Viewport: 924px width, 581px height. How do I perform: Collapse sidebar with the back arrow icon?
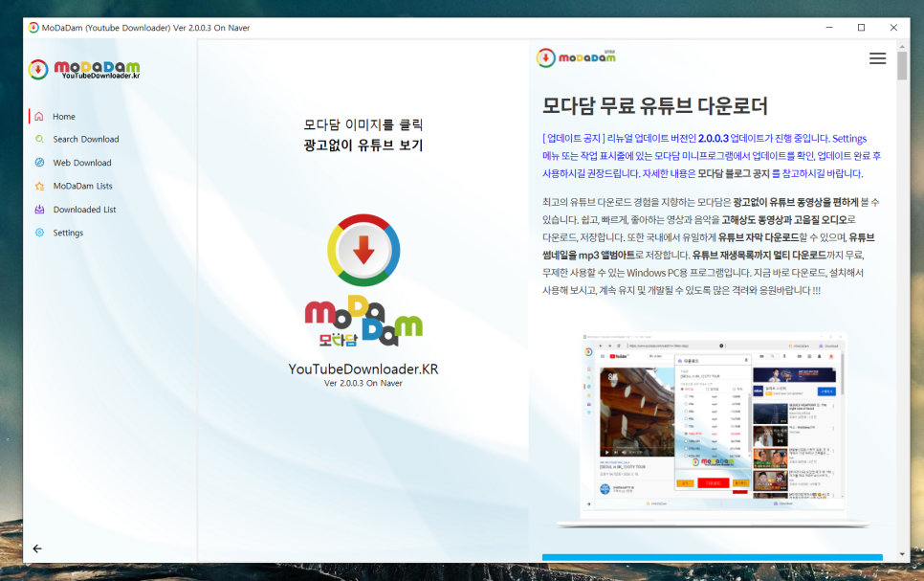click(37, 548)
